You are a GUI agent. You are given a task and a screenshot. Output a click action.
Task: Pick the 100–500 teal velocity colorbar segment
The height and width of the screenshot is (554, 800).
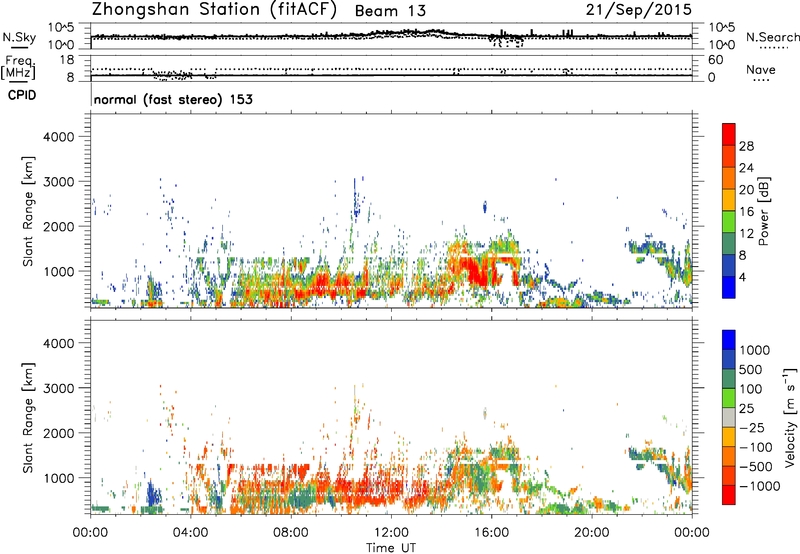729,379
